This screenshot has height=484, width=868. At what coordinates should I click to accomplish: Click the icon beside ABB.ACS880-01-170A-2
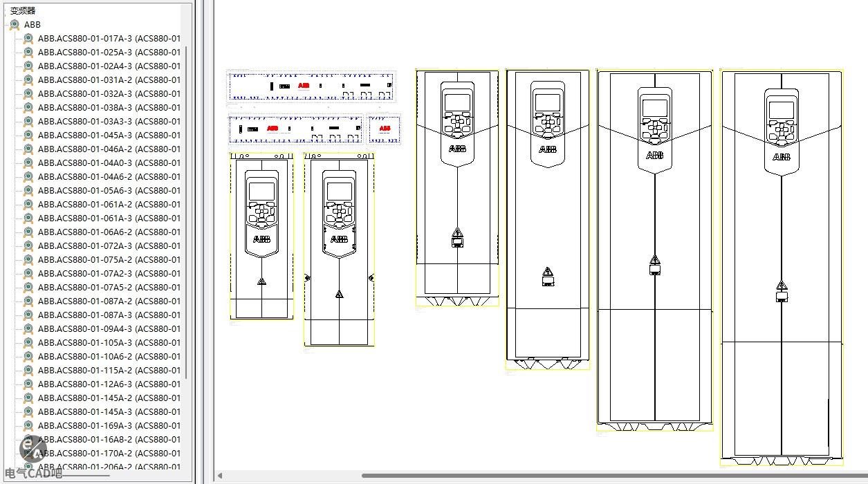(28, 453)
